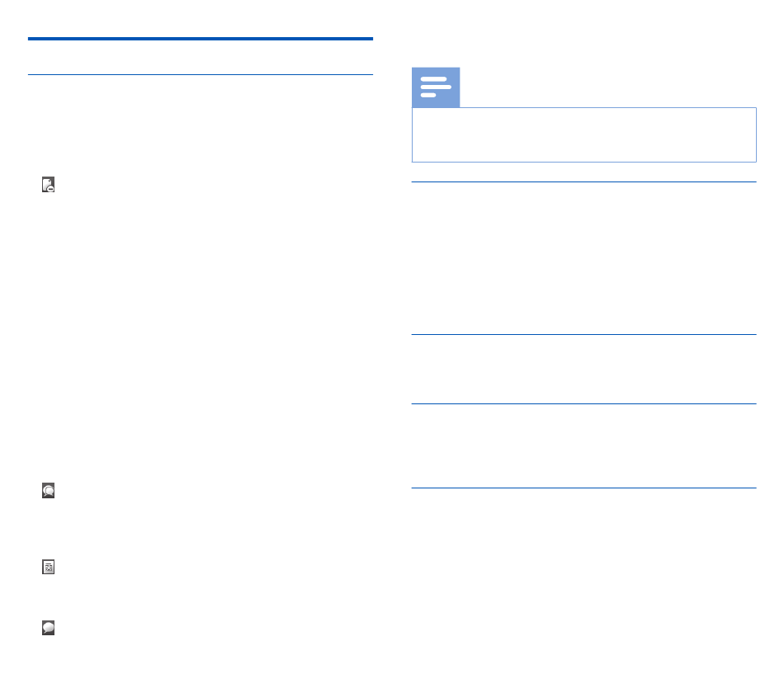Click the blue divider directly below note box
The image size is (784, 693).
click(x=583, y=182)
